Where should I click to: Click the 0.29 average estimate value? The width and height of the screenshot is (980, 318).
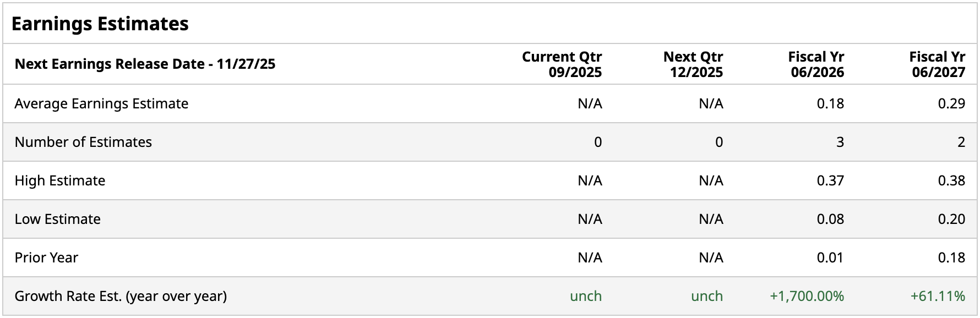coord(951,103)
